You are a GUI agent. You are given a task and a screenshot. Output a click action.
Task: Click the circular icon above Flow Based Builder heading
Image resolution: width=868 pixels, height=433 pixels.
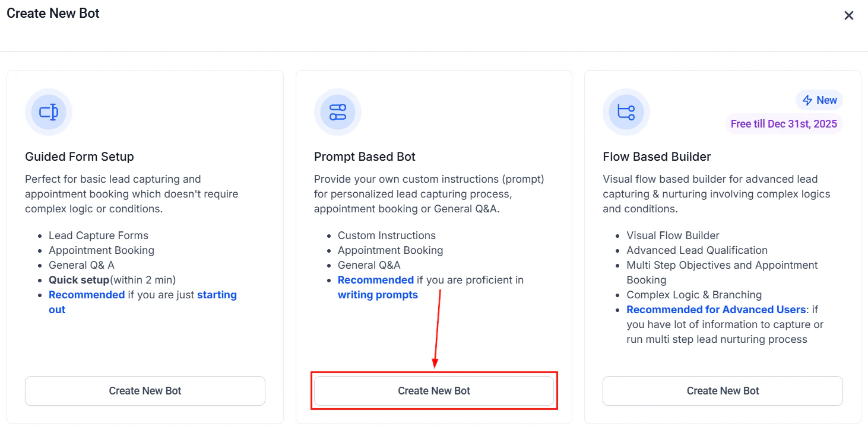[x=626, y=112]
